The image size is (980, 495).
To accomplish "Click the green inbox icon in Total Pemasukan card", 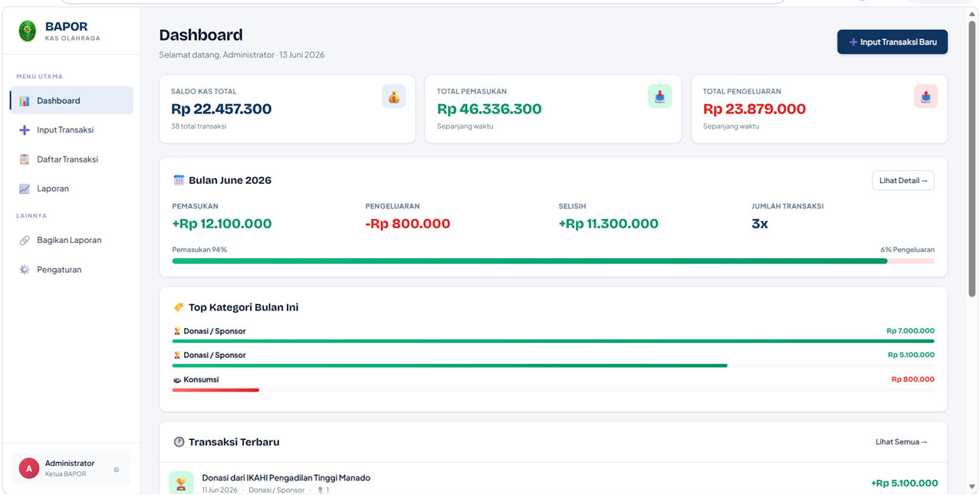I will 659,97.
